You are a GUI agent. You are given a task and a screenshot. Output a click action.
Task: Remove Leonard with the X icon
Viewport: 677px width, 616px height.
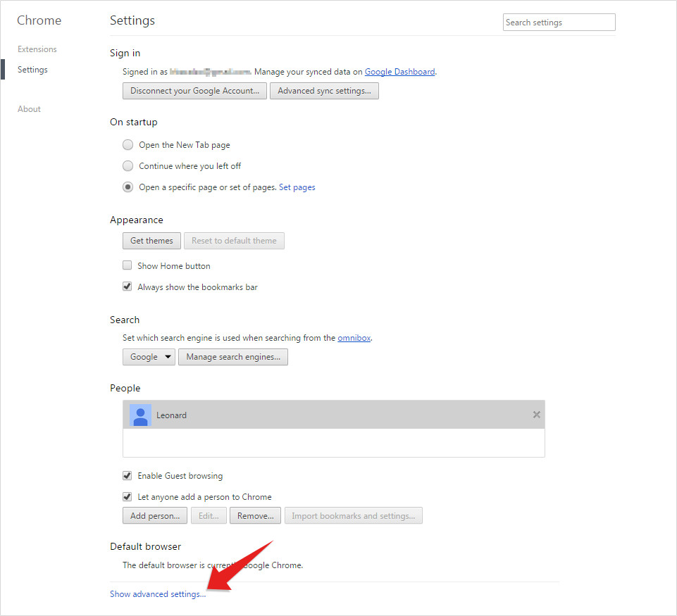536,415
